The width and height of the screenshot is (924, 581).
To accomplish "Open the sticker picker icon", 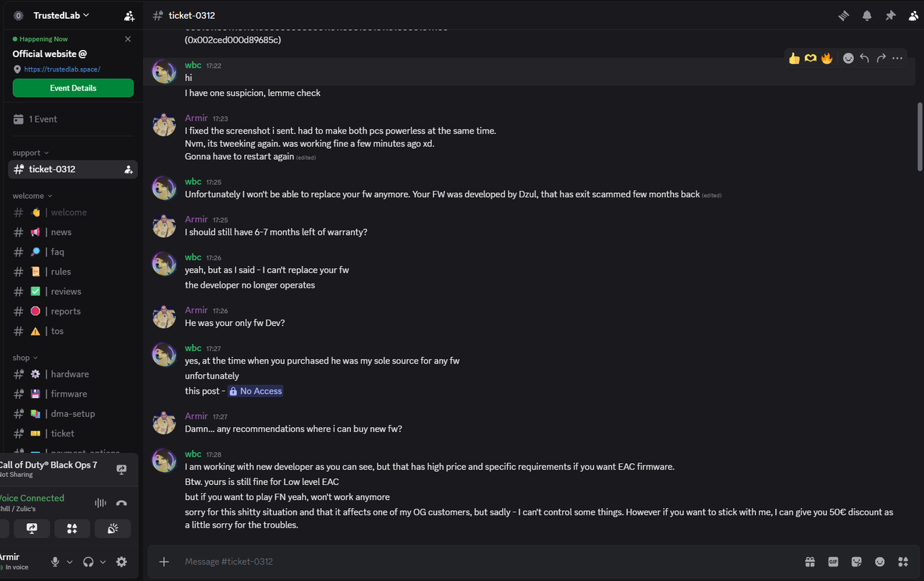I will click(857, 561).
